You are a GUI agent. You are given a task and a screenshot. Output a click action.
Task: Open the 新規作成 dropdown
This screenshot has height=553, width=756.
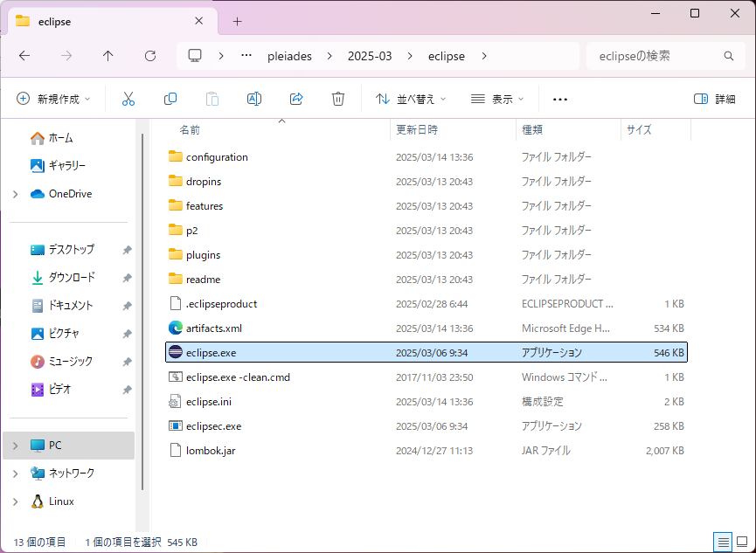click(53, 99)
